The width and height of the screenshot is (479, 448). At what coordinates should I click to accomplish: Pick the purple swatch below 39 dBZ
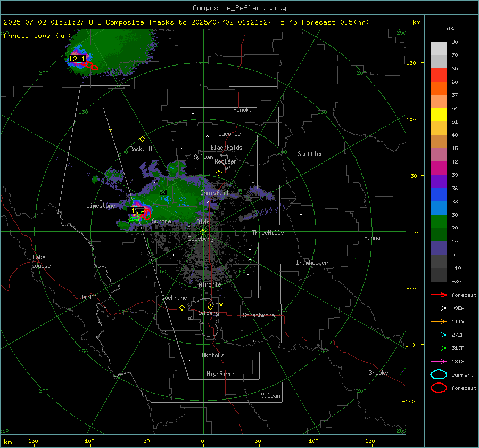pos(439,181)
